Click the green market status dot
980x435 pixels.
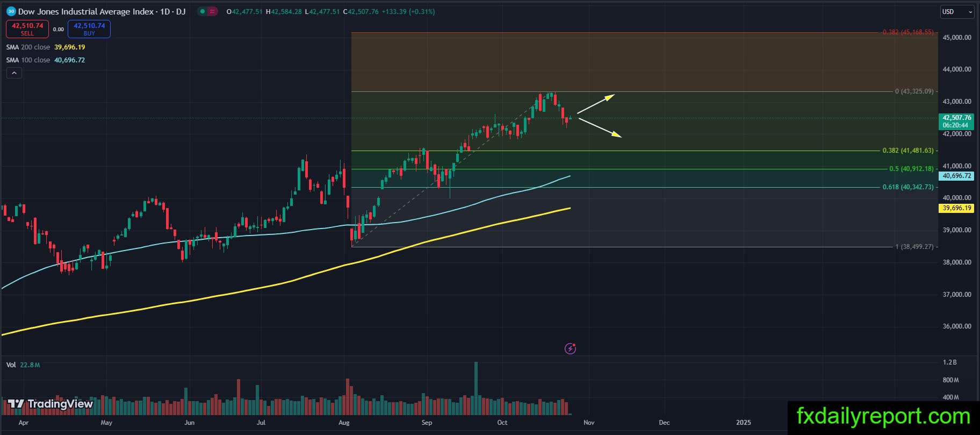coord(201,11)
